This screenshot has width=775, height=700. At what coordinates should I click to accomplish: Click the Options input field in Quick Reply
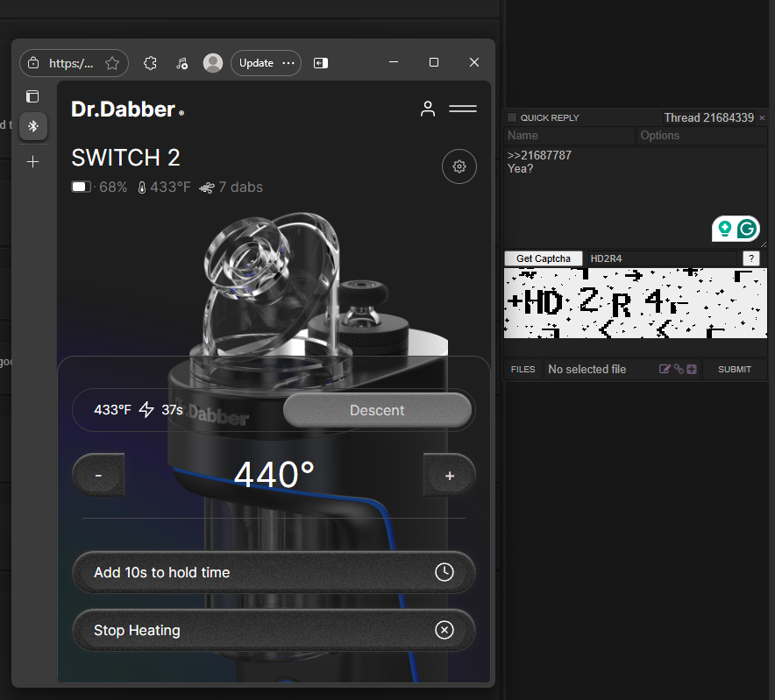coord(701,135)
